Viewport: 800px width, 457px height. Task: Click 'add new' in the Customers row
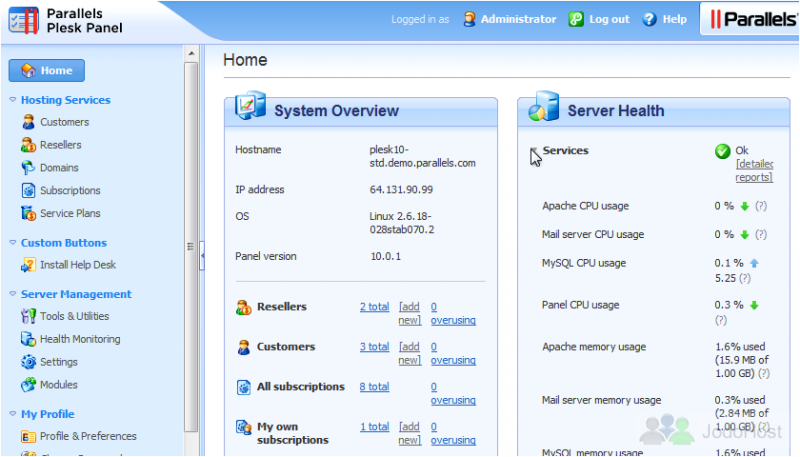tap(410, 353)
